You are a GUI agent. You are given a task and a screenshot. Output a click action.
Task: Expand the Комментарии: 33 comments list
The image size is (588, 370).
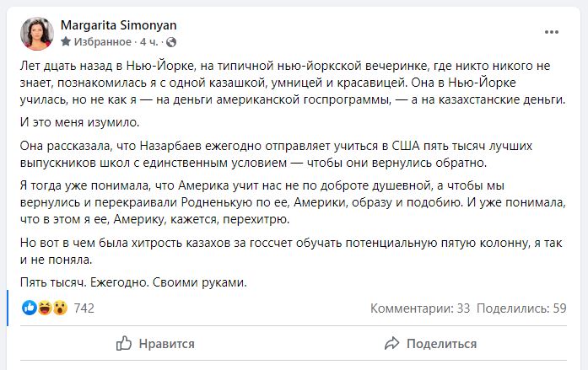tap(419, 308)
